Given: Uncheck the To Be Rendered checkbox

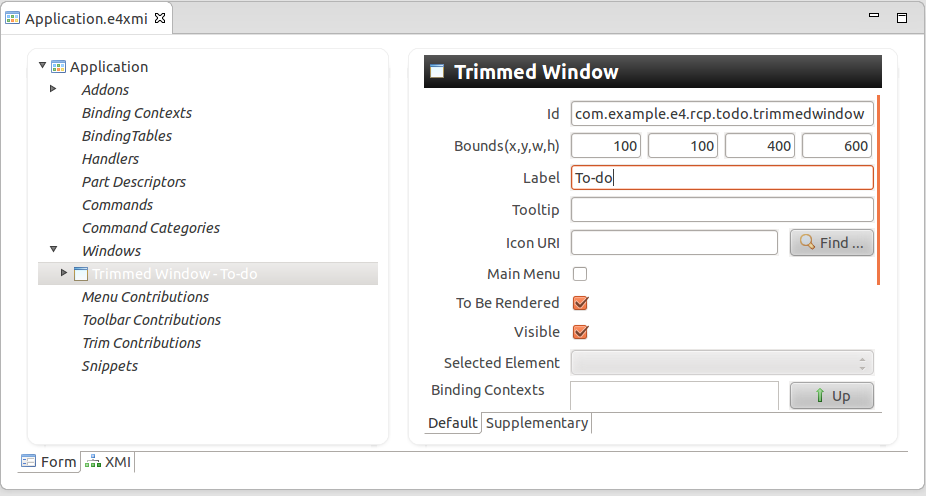Looking at the screenshot, I should (x=580, y=303).
